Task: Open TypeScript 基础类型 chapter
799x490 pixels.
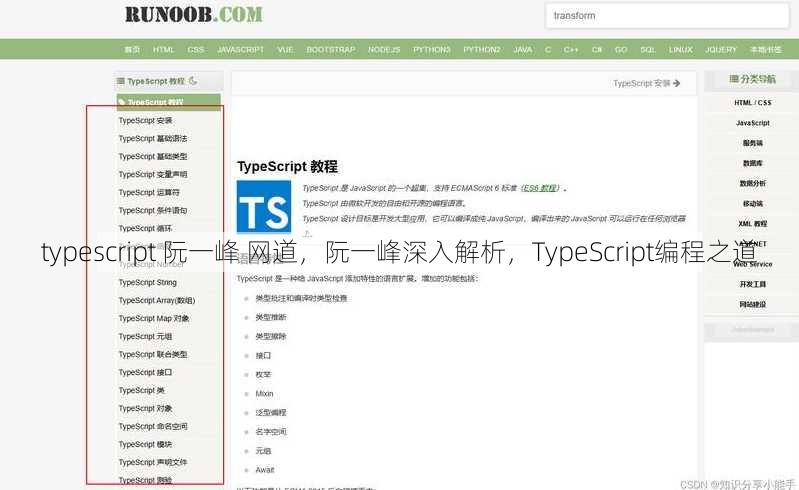Action: tap(152, 156)
